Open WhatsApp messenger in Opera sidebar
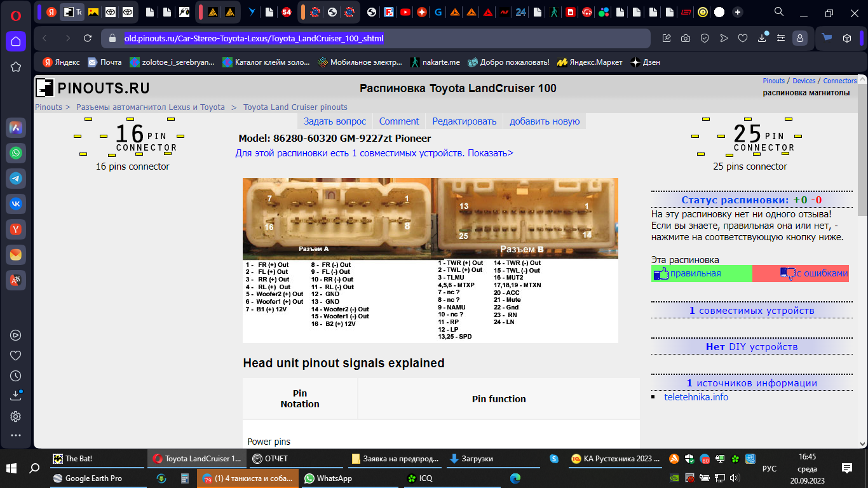 coord(16,153)
